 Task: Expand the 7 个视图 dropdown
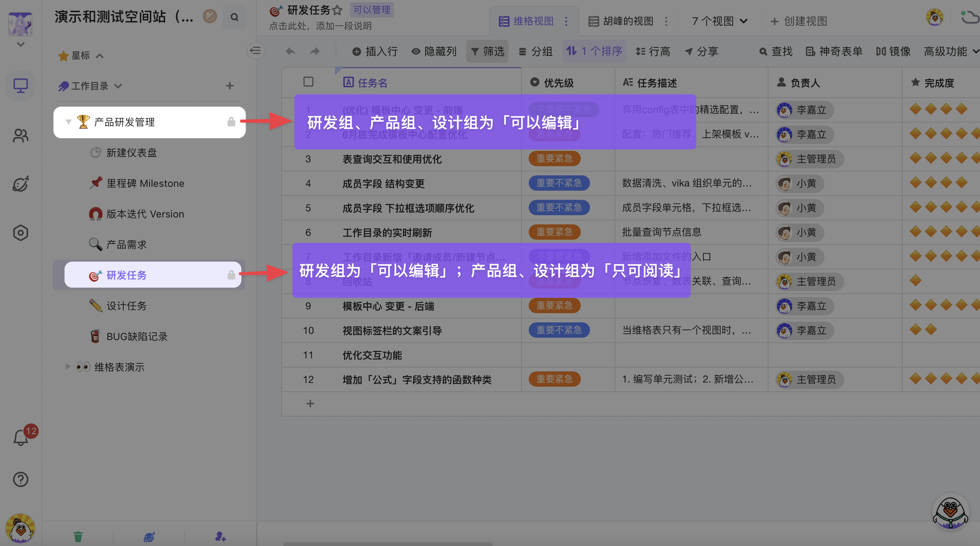[719, 21]
